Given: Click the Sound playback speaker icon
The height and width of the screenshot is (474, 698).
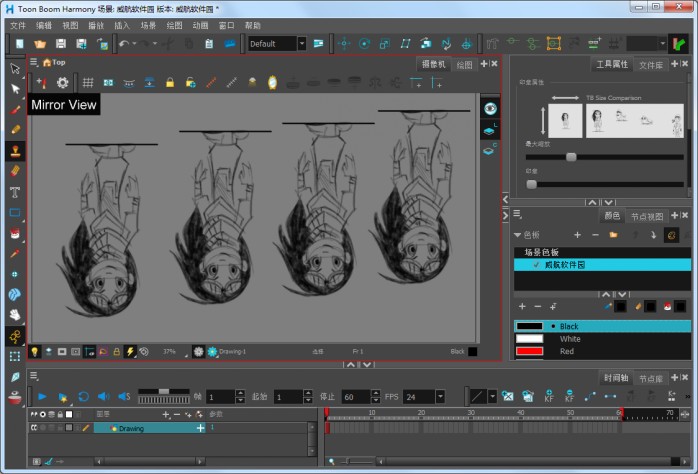Looking at the screenshot, I should pyautogui.click(x=104, y=396).
